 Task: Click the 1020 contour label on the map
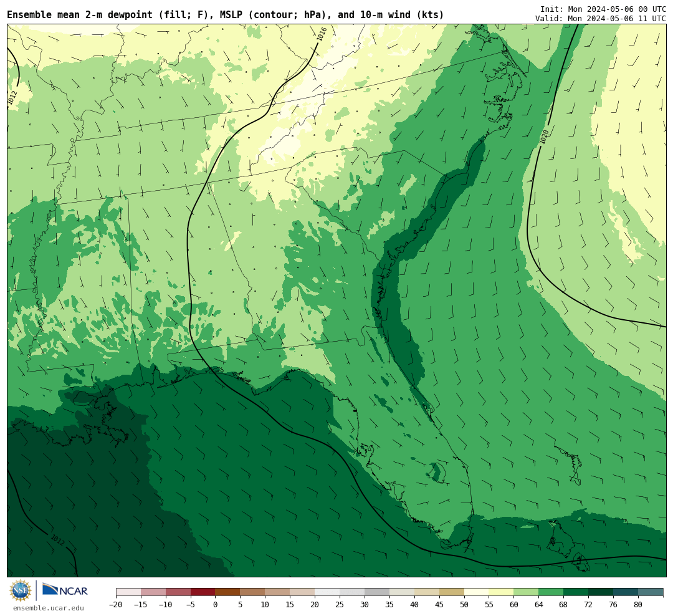(x=544, y=137)
